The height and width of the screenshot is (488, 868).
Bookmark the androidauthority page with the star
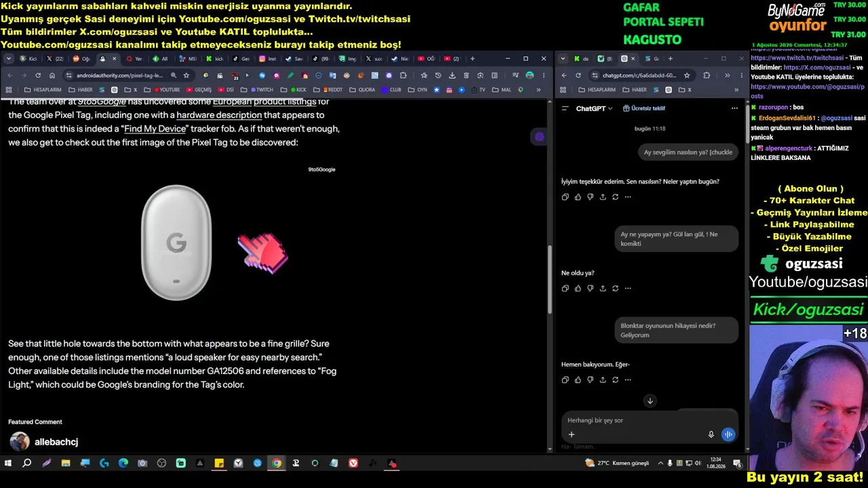coord(186,75)
